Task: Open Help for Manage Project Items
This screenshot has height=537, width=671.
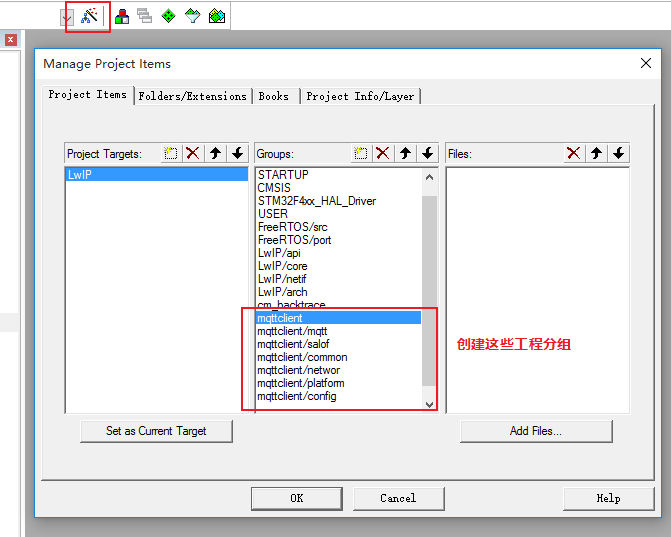Action: 609,498
